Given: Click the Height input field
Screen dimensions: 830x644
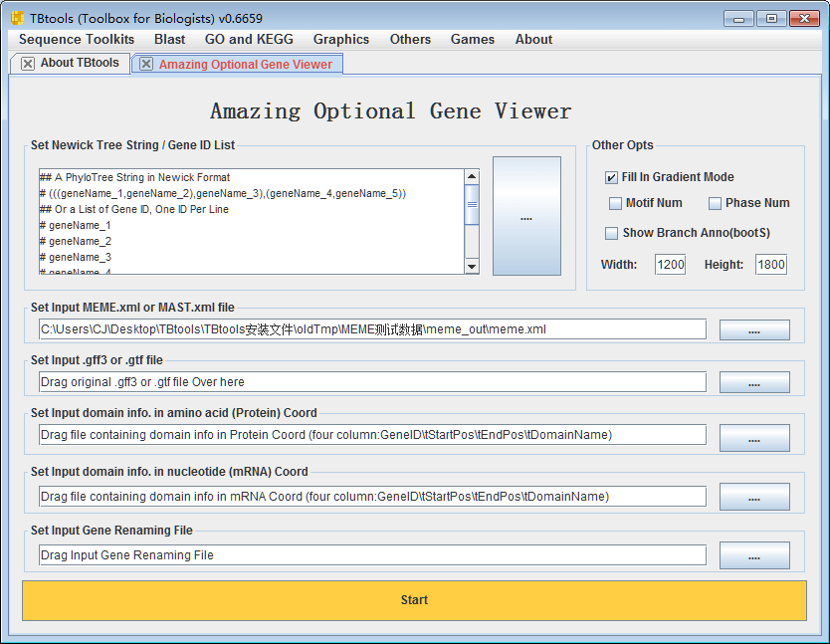Looking at the screenshot, I should (x=770, y=265).
